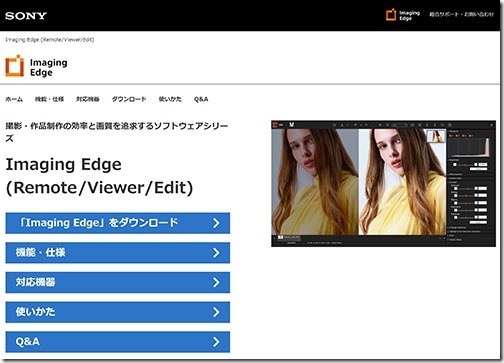Click the Imaging Edge software screenshot image
Screen dimensions: 504x363
[x=383, y=184]
